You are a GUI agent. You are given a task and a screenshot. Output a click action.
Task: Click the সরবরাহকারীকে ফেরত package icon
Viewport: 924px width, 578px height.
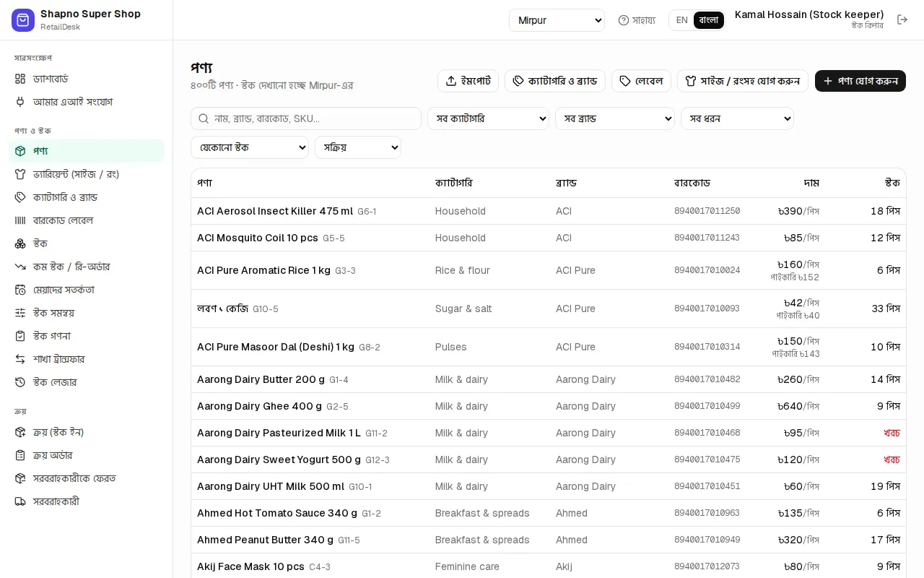[x=20, y=478]
